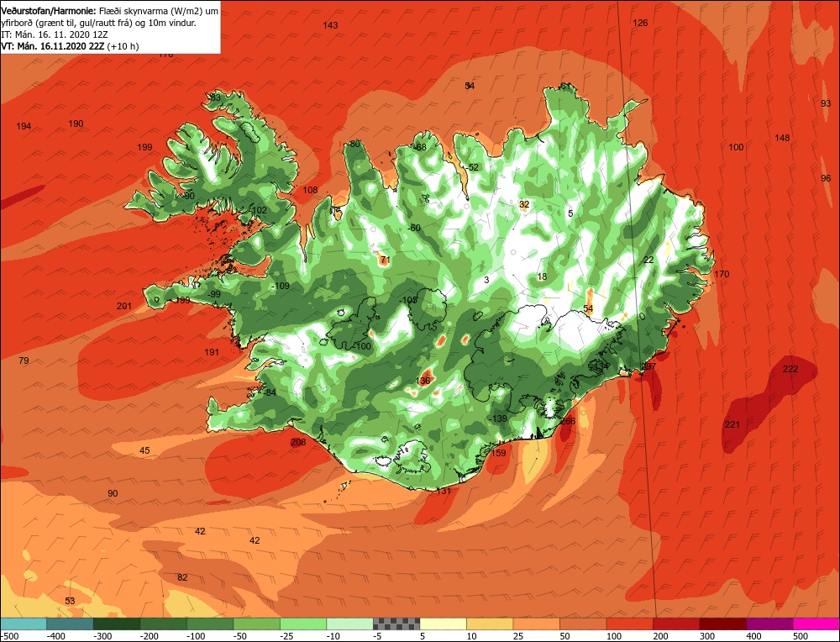Image resolution: width=840 pixels, height=642 pixels.
Task: Click the '400' tick label under the legend
Action: point(753,636)
